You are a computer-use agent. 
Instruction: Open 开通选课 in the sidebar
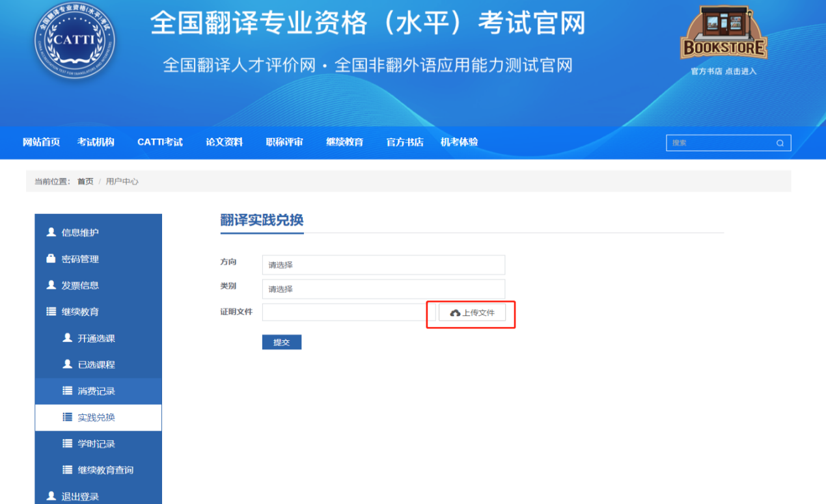96,338
